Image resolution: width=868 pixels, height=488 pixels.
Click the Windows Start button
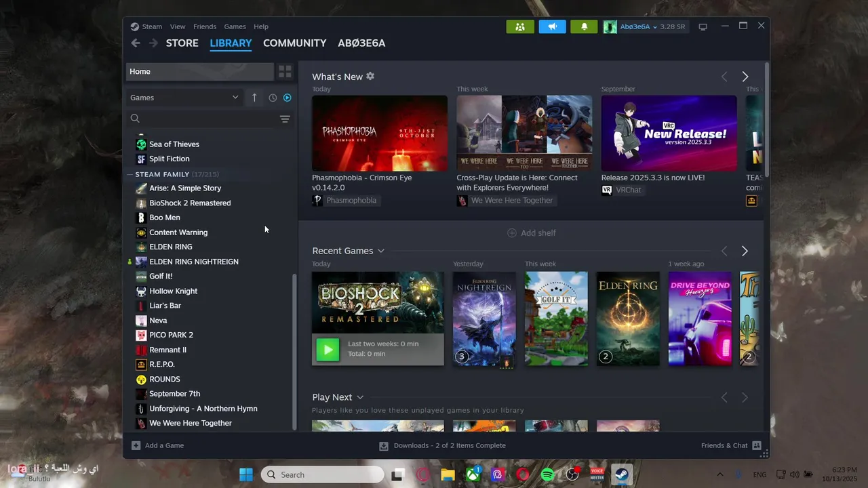(x=246, y=474)
